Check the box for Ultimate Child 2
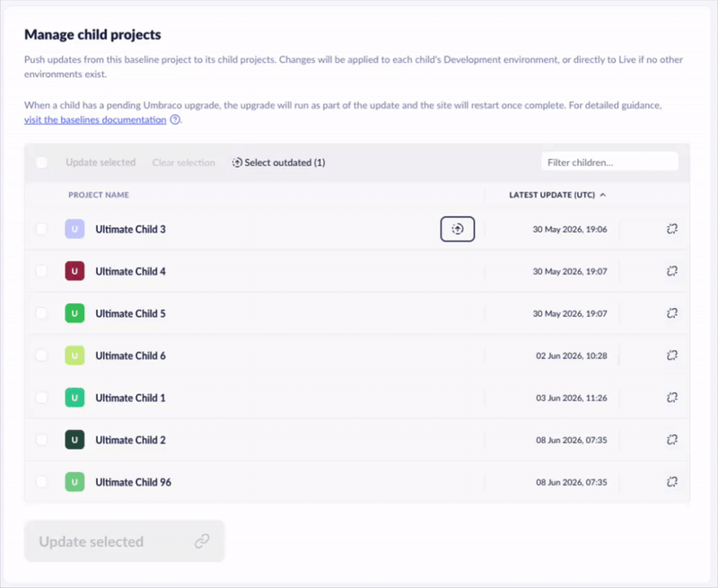 [x=41, y=439]
